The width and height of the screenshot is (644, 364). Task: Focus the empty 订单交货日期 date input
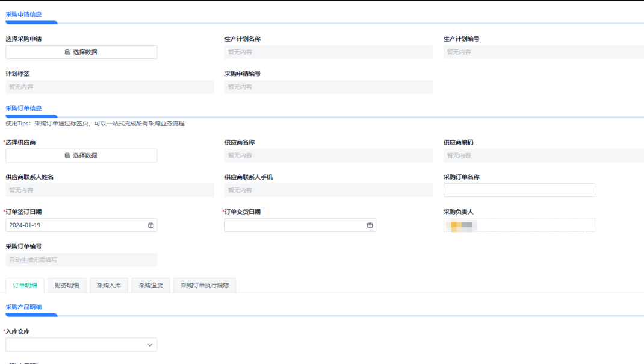[x=295, y=225]
